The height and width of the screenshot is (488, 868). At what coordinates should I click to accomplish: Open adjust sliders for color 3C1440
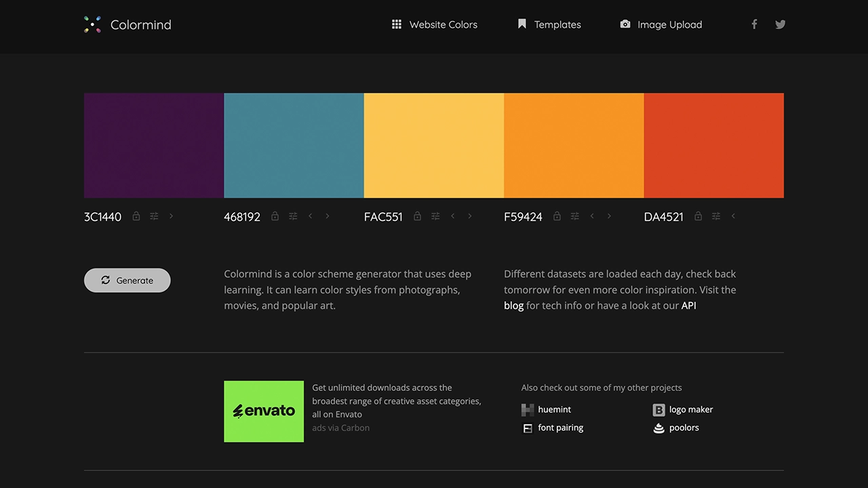pyautogui.click(x=154, y=216)
